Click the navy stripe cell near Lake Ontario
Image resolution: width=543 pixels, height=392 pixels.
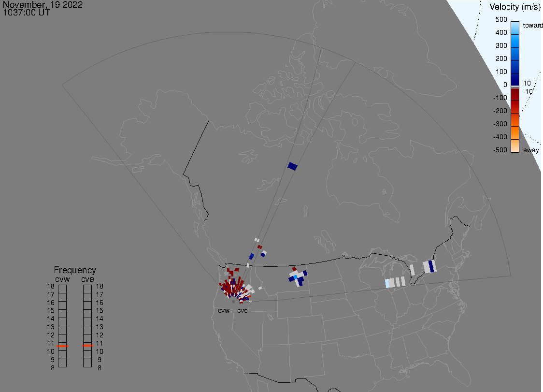[x=431, y=266]
